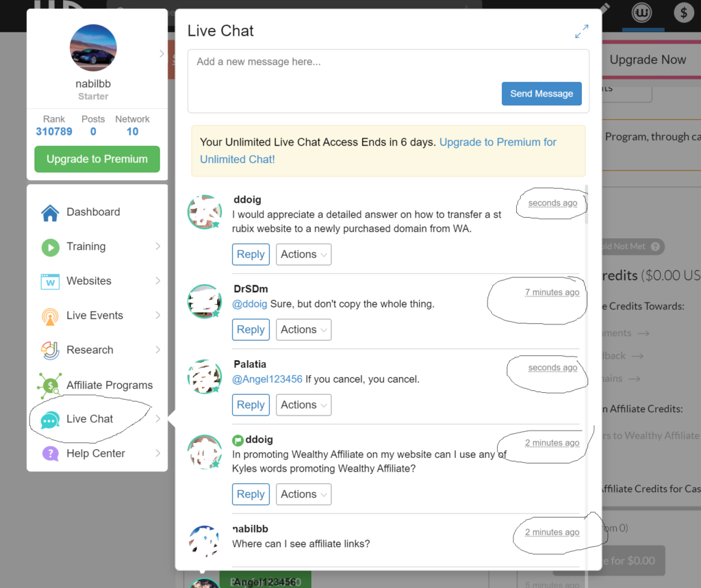701x588 pixels.
Task: Open ddoig's avatar on transfer question
Action: tap(205, 212)
